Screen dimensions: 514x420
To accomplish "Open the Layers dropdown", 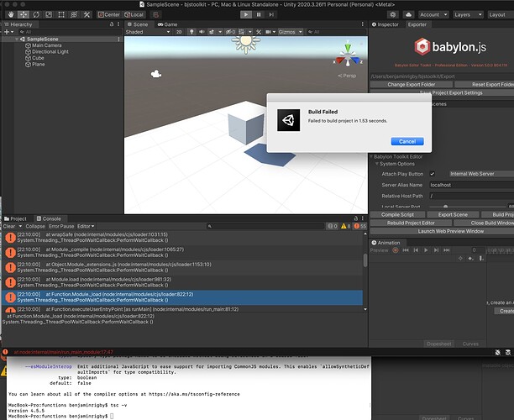I will (468, 14).
